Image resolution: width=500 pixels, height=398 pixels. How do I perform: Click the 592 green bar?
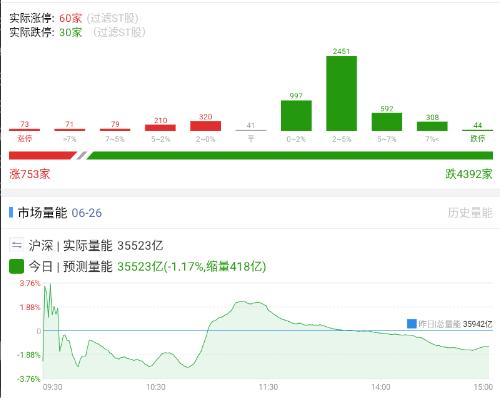coord(387,122)
